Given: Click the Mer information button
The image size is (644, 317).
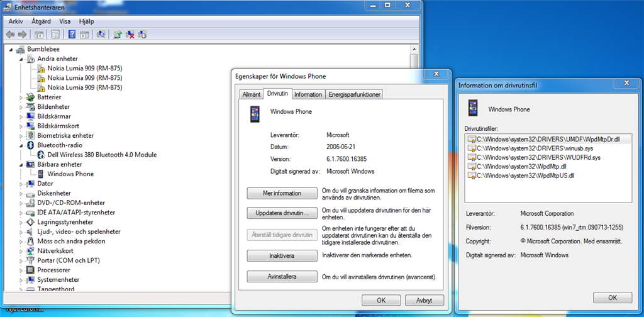Looking at the screenshot, I should [x=282, y=193].
